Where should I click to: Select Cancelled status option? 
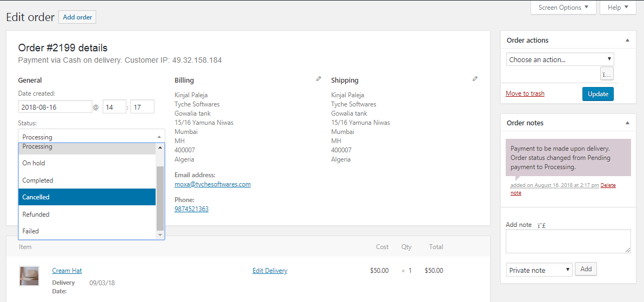[x=87, y=197]
